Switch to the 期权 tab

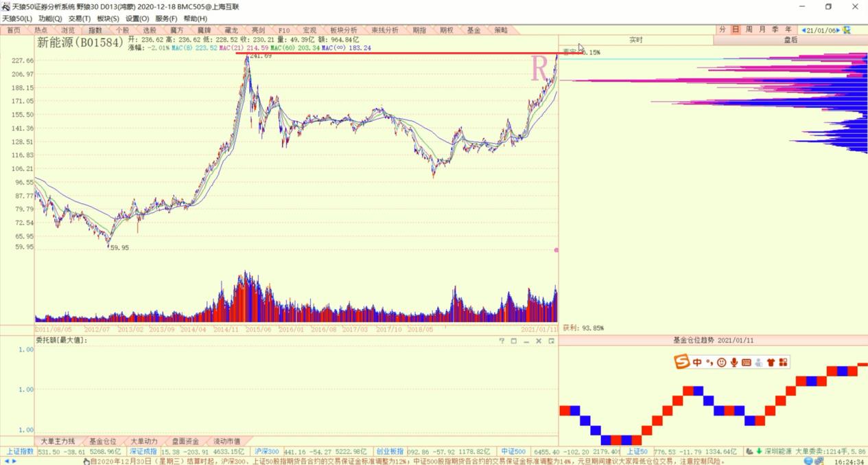click(447, 30)
